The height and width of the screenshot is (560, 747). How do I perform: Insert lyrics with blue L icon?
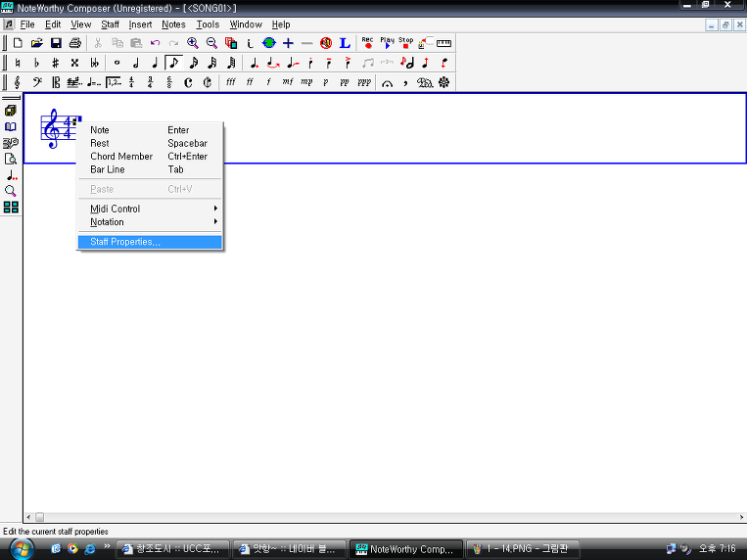(x=345, y=43)
